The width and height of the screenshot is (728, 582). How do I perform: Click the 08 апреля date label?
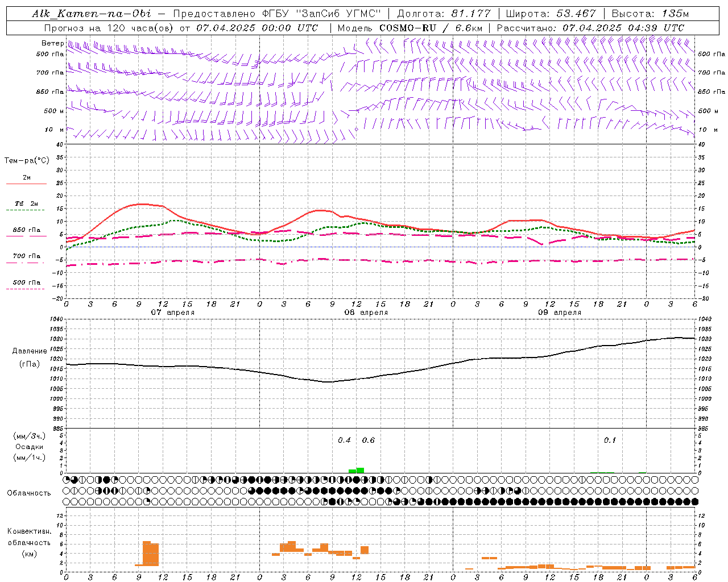pyautogui.click(x=366, y=313)
